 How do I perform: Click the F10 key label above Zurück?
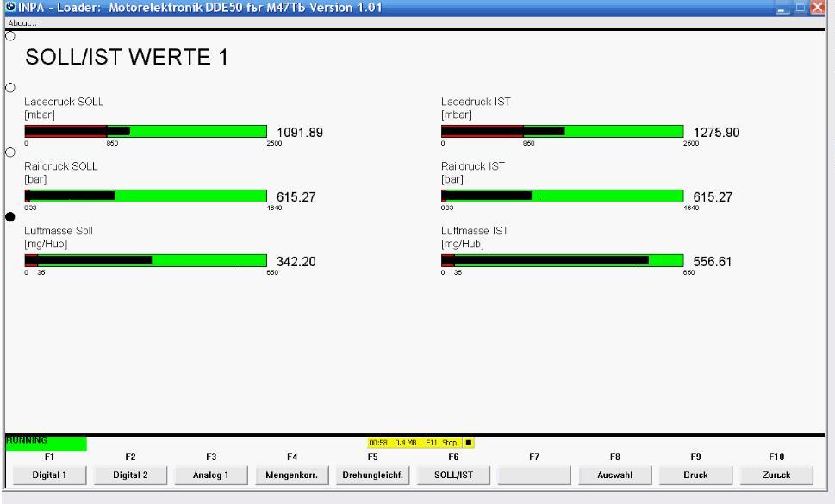tap(776, 457)
